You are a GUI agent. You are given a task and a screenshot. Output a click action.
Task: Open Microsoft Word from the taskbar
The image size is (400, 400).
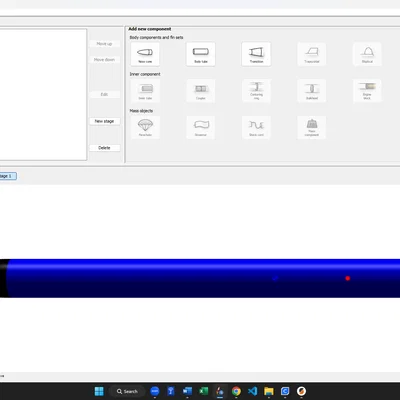click(x=187, y=391)
